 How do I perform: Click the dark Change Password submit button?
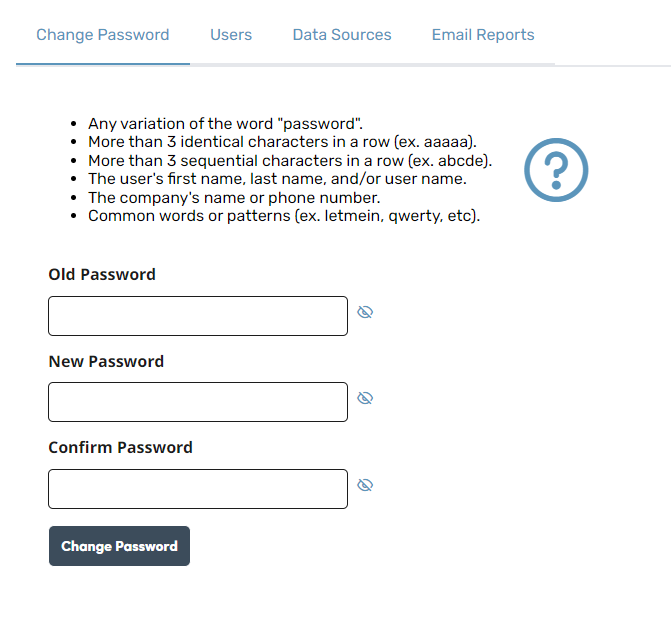(x=119, y=546)
